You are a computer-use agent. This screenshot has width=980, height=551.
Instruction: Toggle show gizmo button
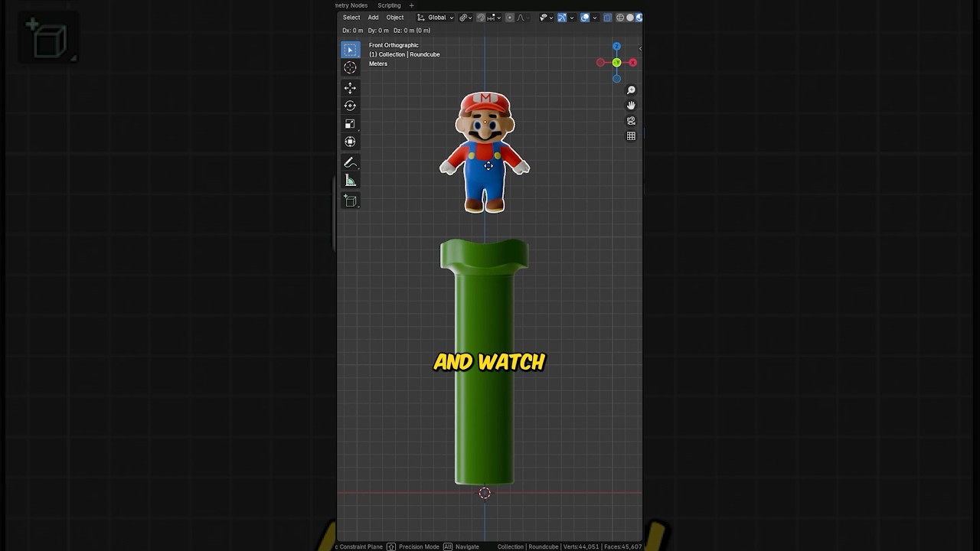[562, 18]
